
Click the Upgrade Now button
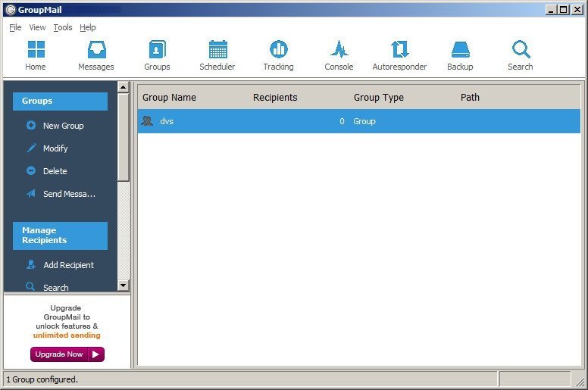click(67, 354)
